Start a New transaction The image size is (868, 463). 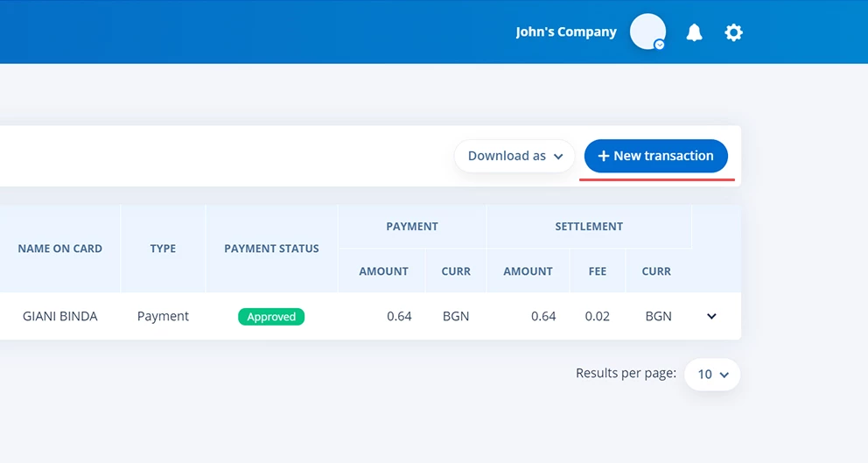click(x=655, y=156)
